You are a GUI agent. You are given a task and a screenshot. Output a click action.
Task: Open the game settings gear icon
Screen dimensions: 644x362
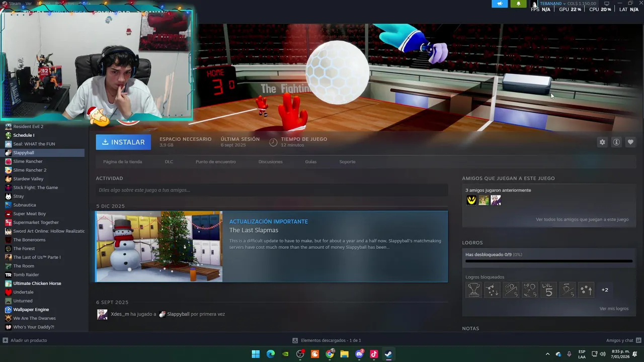[602, 142]
